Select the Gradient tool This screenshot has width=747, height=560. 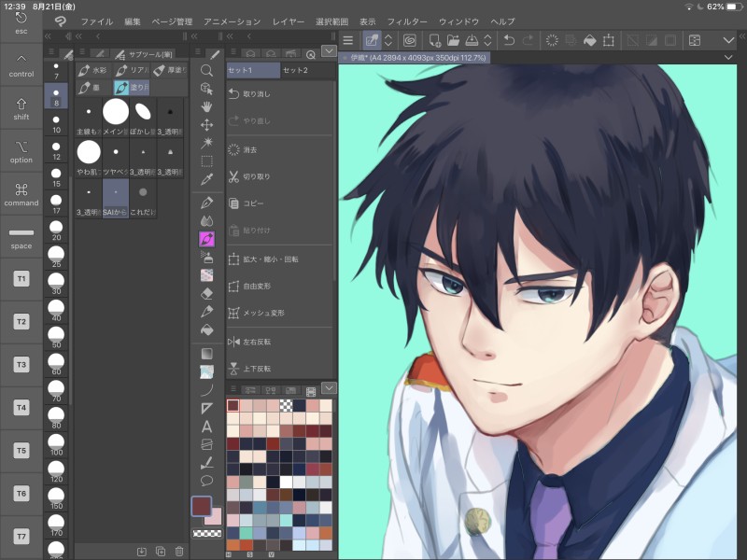[x=206, y=354]
